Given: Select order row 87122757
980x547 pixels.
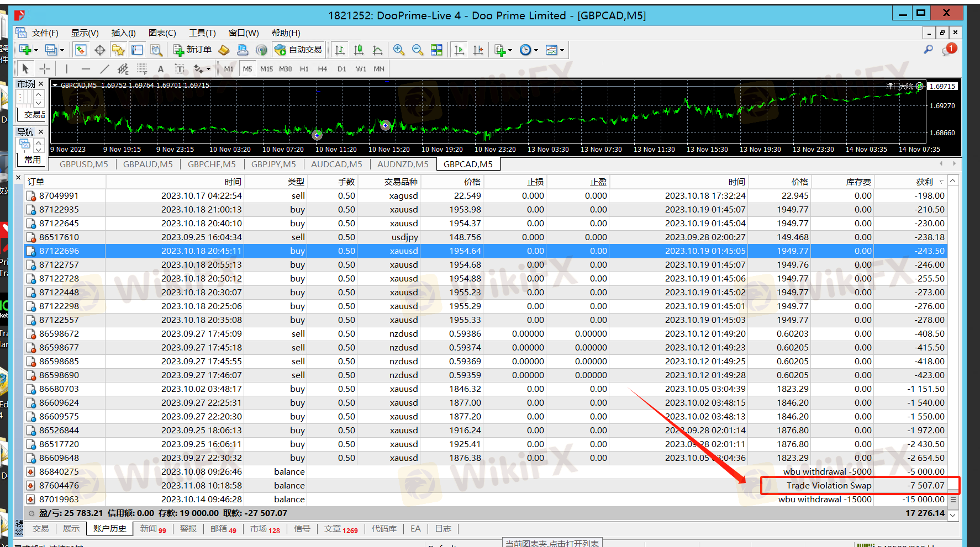Looking at the screenshot, I should coord(59,265).
